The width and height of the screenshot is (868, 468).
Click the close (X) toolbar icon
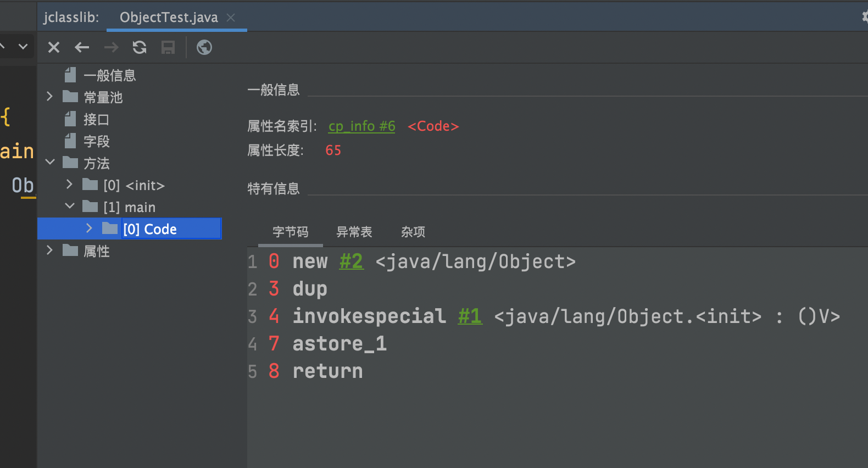tap(54, 48)
